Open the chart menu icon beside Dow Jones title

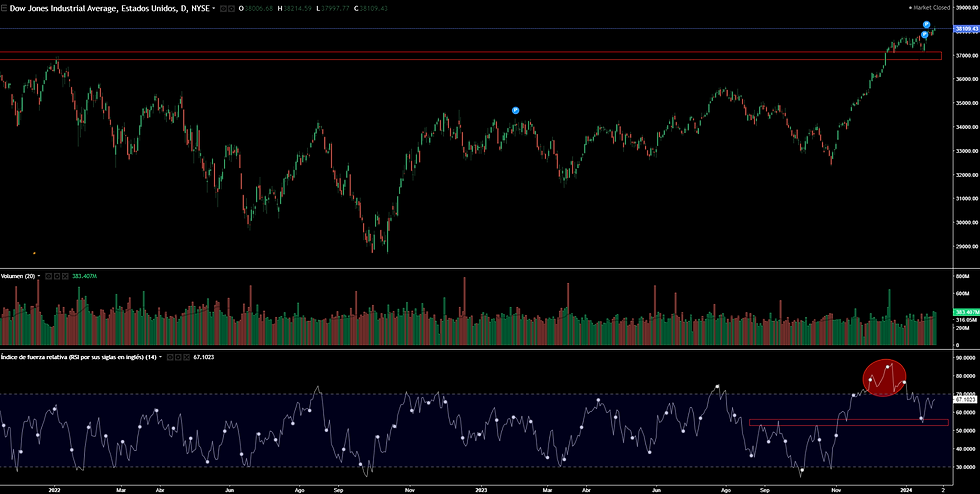[4, 9]
